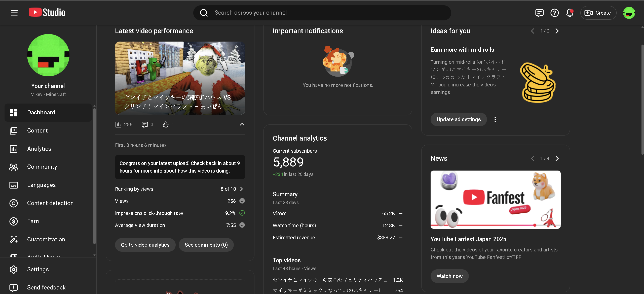Show the next News item
This screenshot has height=294, width=644.
(557, 158)
